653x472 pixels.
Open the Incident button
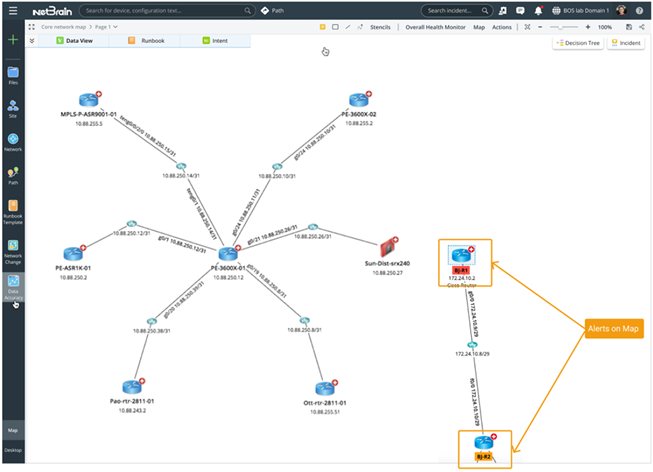[x=626, y=43]
